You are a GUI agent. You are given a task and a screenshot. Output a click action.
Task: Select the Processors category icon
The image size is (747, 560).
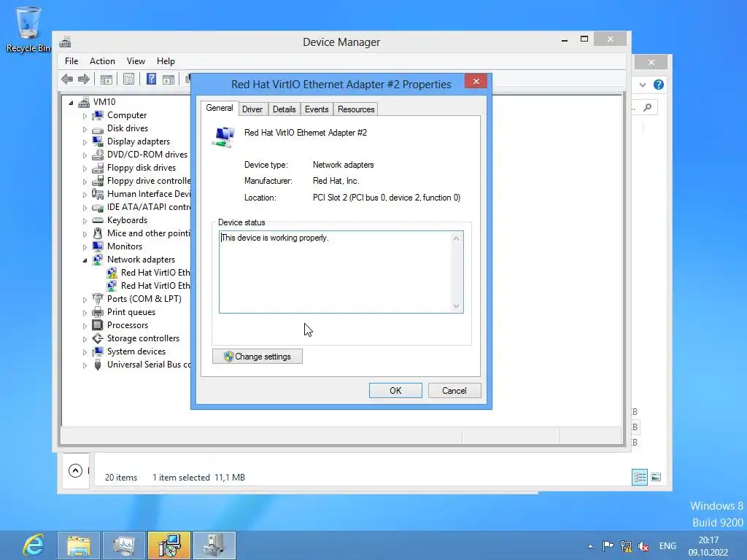pyautogui.click(x=98, y=325)
